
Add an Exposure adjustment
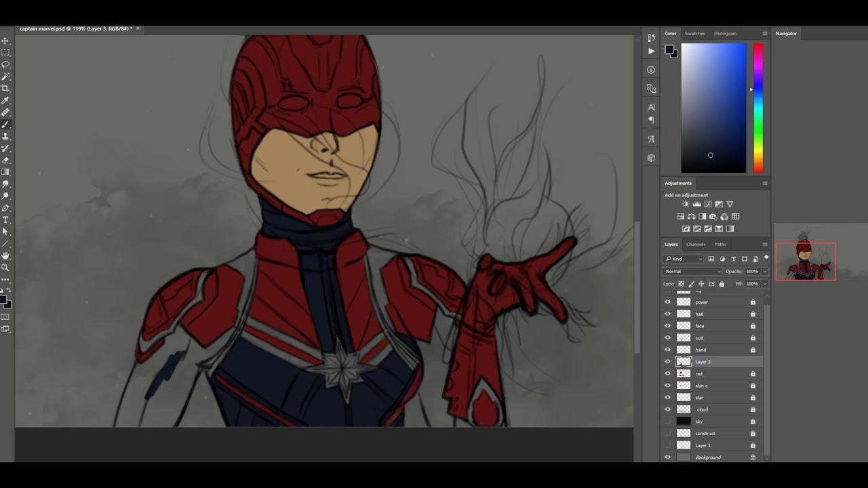pyautogui.click(x=719, y=204)
